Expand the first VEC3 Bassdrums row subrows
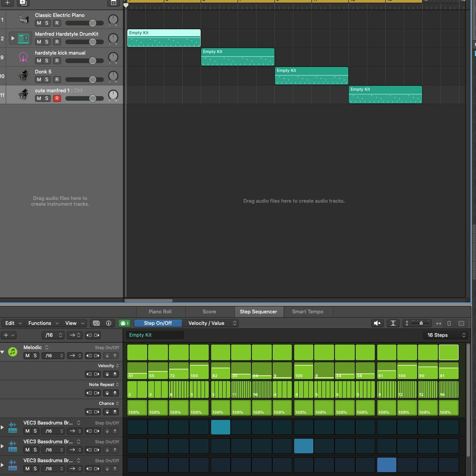This screenshot has height=476, width=476. [x=2, y=427]
